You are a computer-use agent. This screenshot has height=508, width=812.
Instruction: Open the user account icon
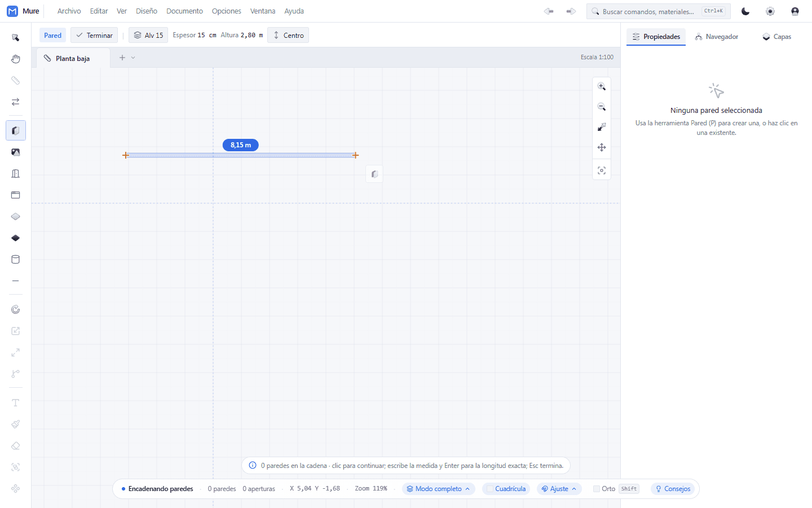coord(795,11)
